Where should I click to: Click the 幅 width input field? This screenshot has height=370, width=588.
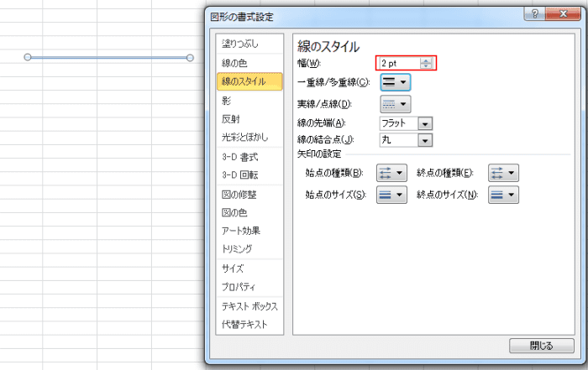click(x=399, y=63)
